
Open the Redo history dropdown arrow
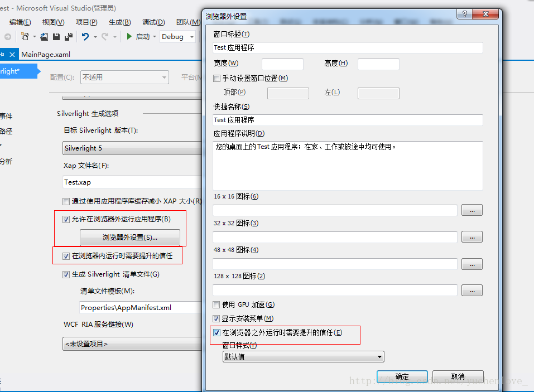tap(115, 37)
